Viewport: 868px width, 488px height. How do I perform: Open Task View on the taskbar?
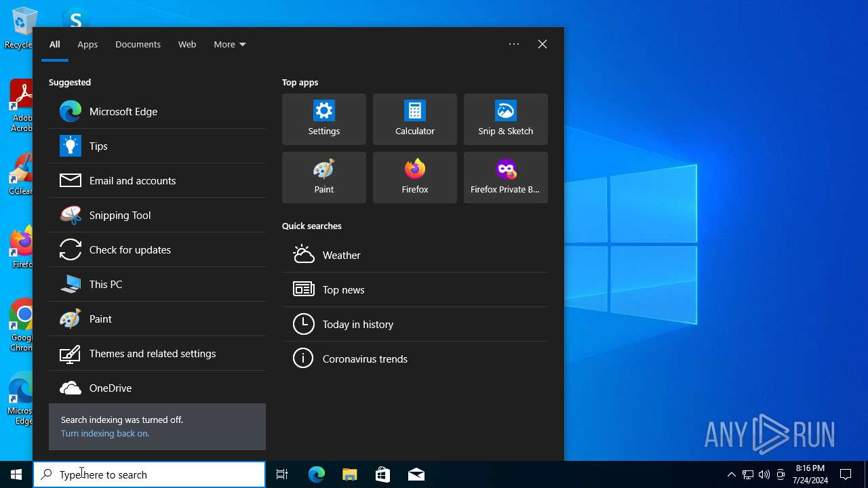tap(282, 474)
